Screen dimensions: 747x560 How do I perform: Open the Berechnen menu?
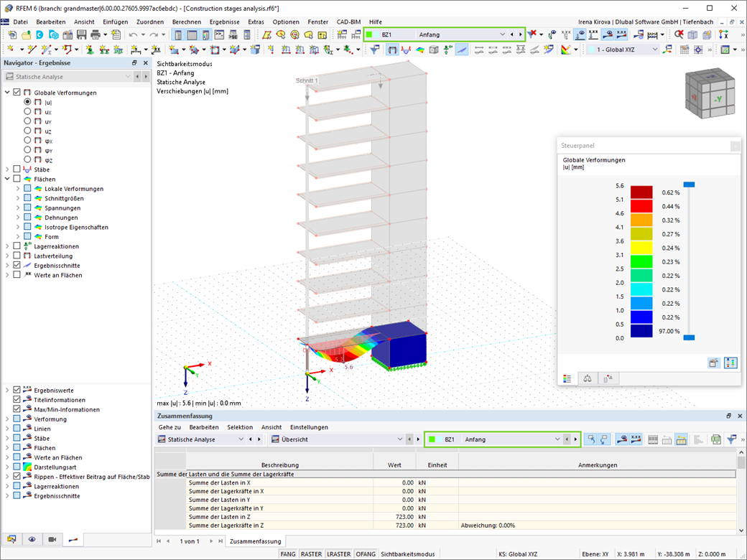[x=186, y=22]
